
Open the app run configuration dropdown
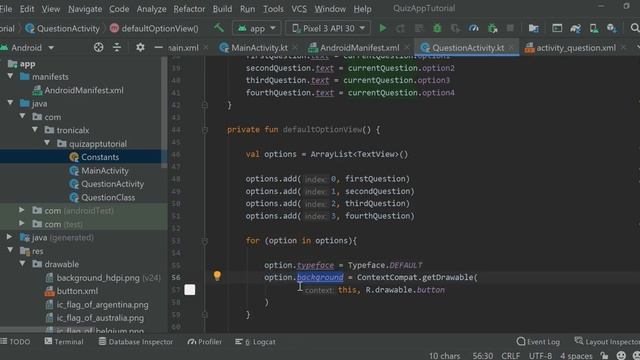[256, 28]
